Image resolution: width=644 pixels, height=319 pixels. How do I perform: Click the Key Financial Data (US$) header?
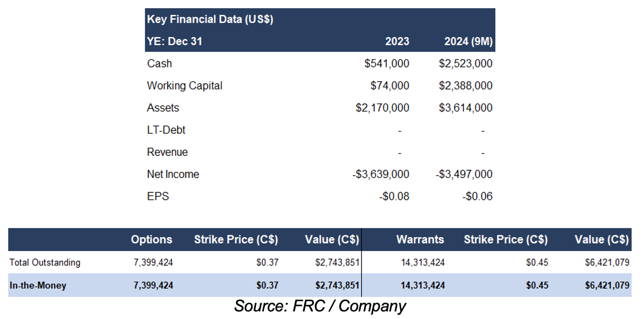[210, 19]
